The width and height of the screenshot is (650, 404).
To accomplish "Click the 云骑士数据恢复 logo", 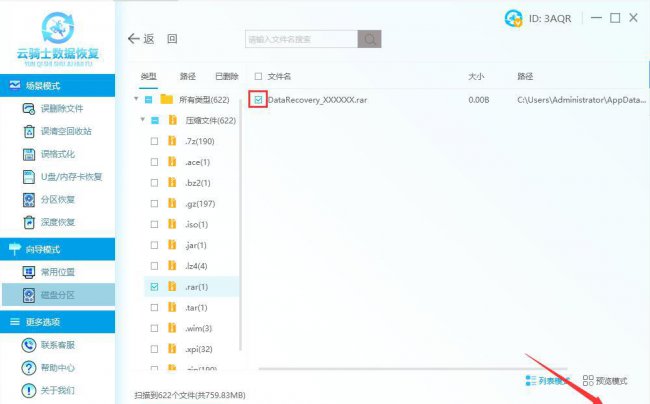I will coord(58,39).
